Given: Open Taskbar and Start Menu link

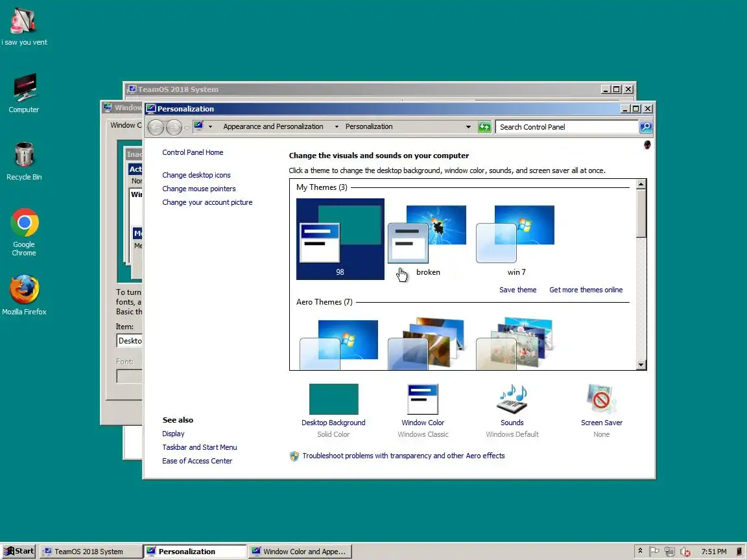Looking at the screenshot, I should tap(199, 448).
